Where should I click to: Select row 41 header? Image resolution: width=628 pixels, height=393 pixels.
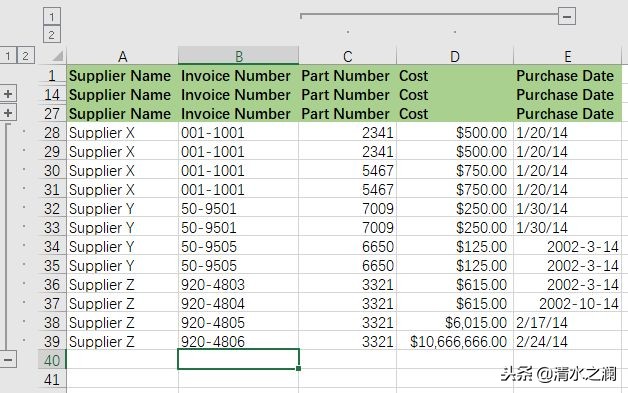[52, 379]
